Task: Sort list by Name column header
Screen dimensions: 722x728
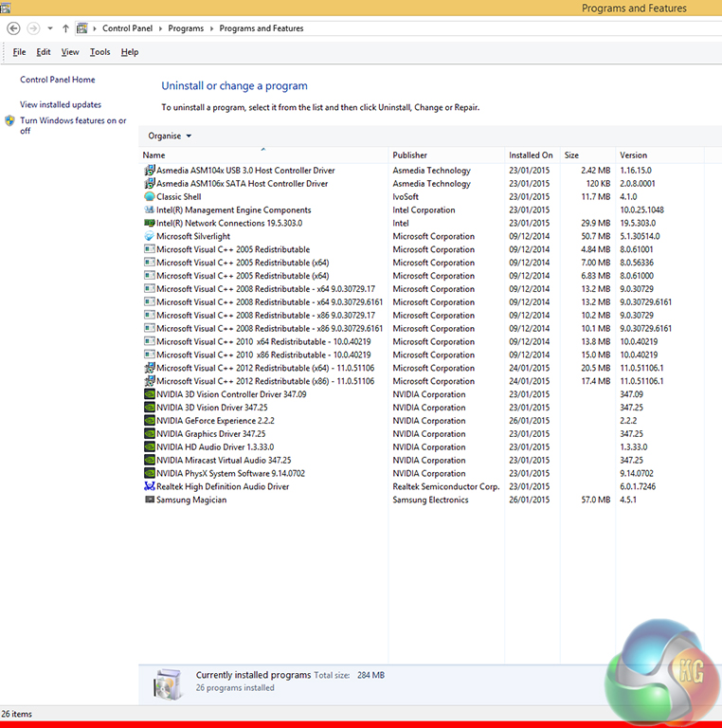Action: 263,155
